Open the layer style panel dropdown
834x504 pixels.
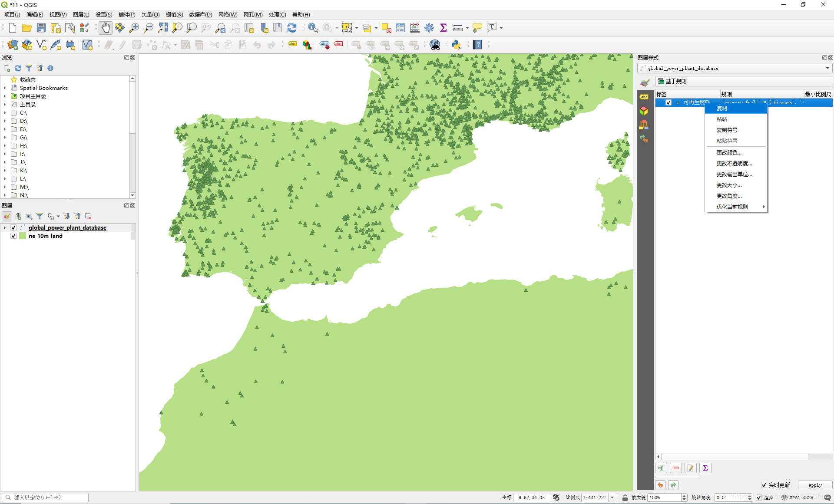coord(827,68)
